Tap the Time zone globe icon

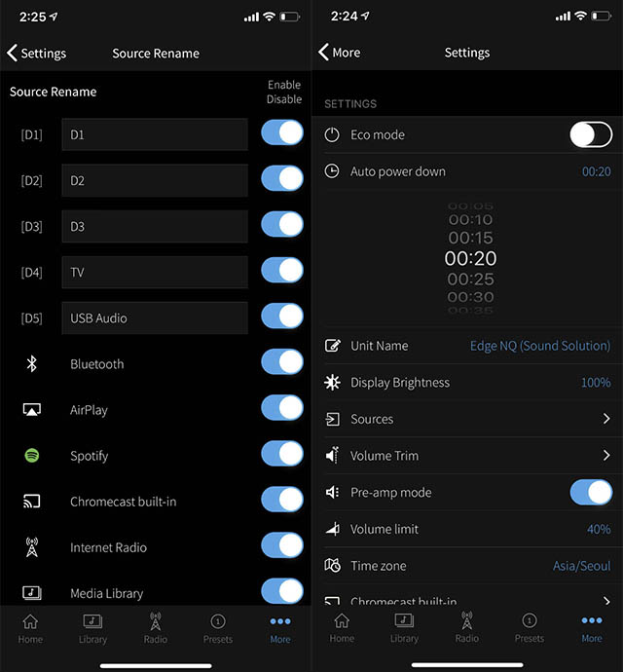[333, 566]
